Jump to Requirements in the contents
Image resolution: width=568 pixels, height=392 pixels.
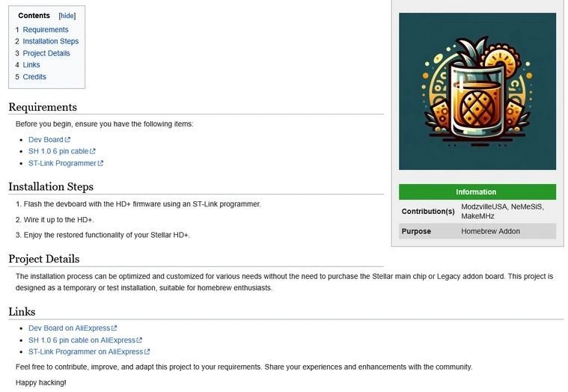46,30
